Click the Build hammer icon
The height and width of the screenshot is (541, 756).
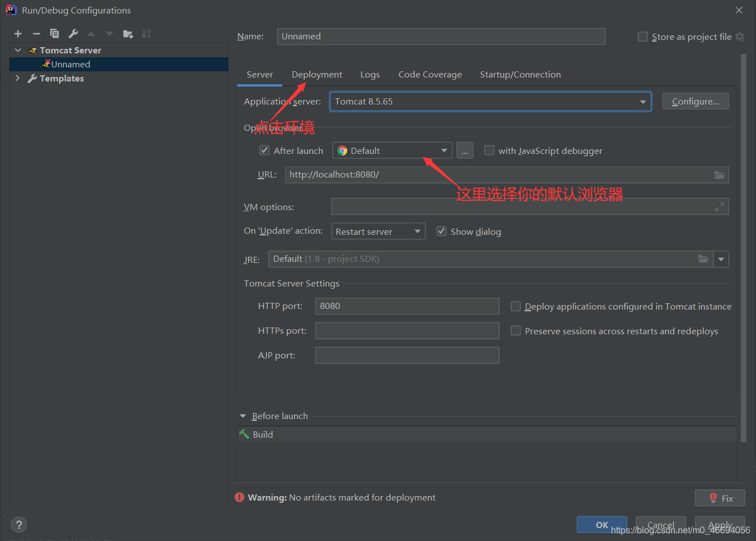(x=244, y=434)
